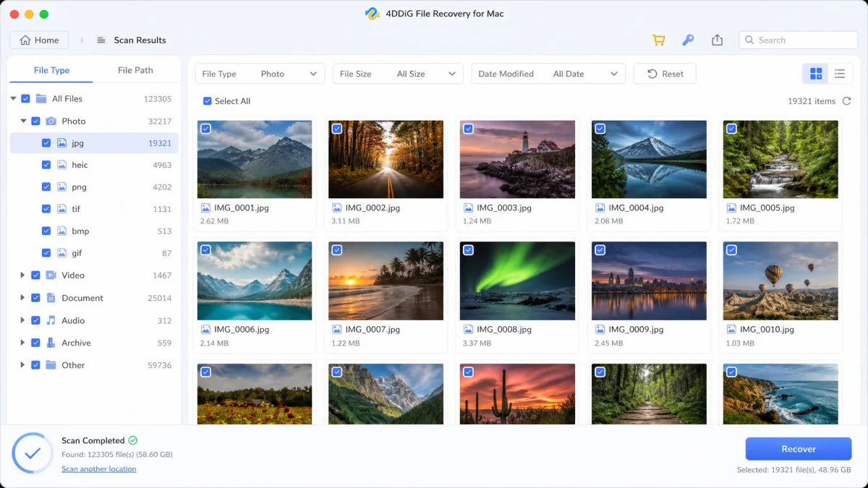Collapse the Photo tree node
This screenshot has width=868, height=488.
(23, 121)
